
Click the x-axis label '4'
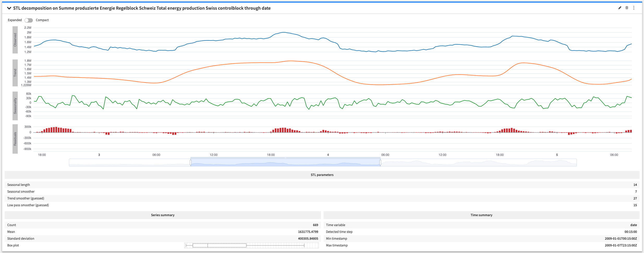[328, 155]
